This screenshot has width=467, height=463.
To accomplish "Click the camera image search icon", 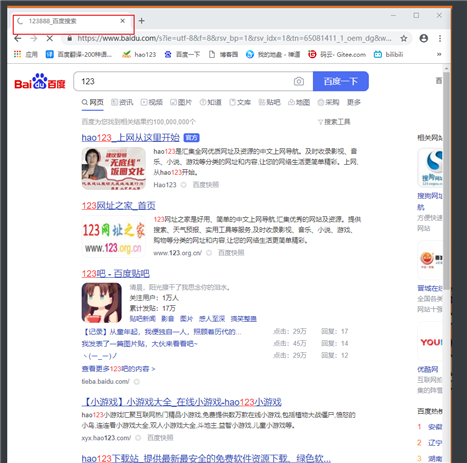I will click(299, 81).
